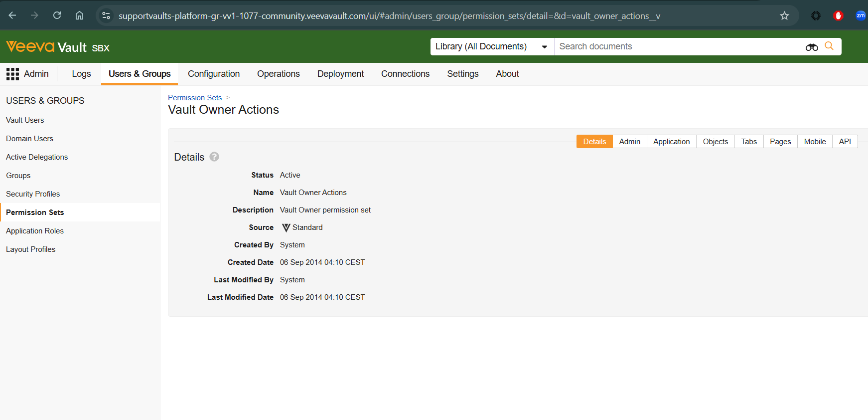Click the Veeva Vault logo
This screenshot has width=868, height=420.
(x=57, y=47)
